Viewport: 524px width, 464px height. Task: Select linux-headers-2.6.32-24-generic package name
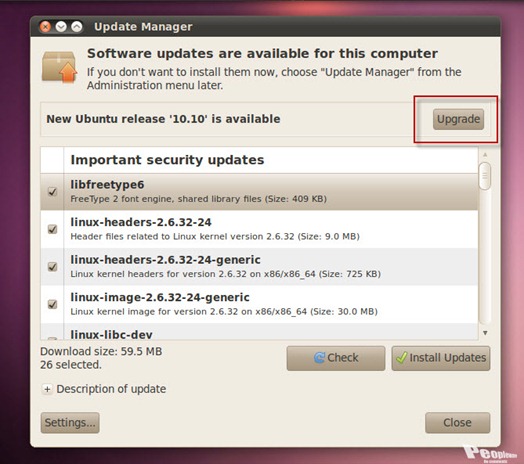(165, 260)
